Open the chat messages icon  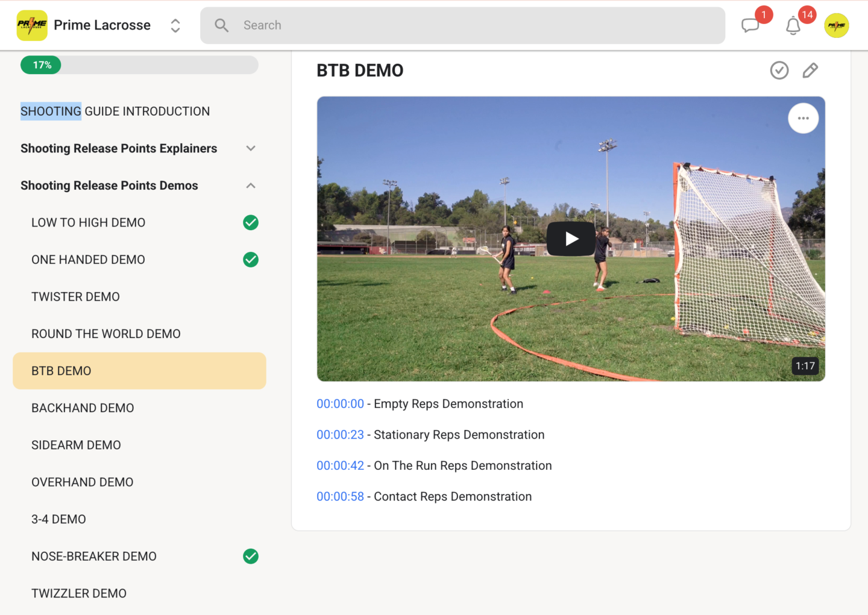(x=750, y=26)
